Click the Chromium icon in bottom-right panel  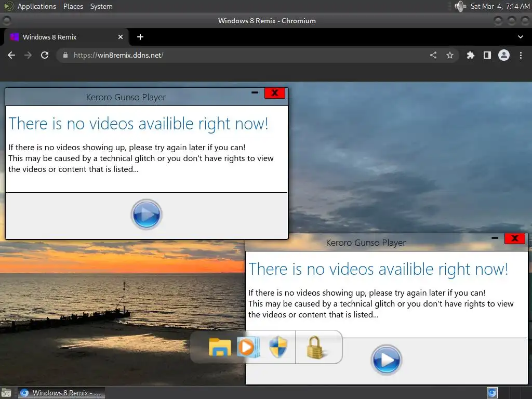pyautogui.click(x=492, y=393)
